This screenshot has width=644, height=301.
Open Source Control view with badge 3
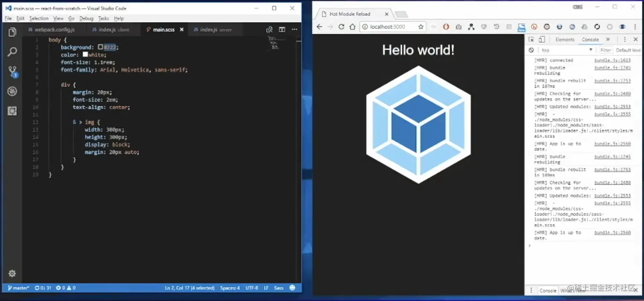[x=13, y=72]
